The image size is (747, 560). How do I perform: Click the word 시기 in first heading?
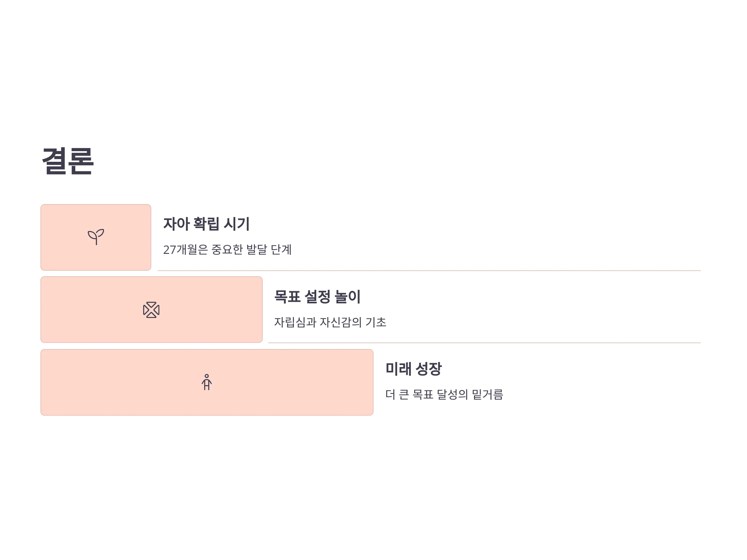point(237,224)
